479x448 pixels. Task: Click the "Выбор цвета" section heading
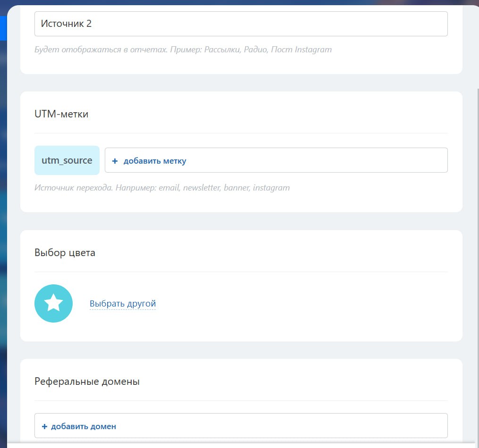pyautogui.click(x=65, y=253)
